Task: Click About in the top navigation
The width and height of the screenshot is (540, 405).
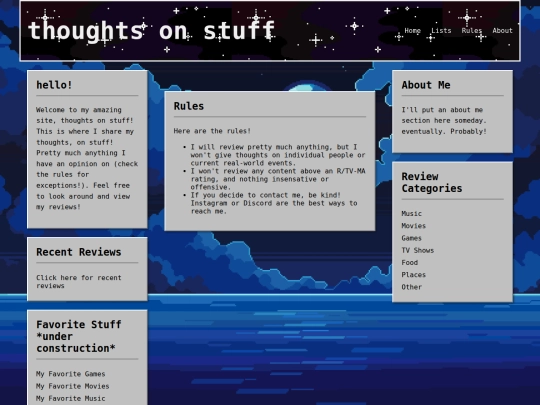Action: coord(502,31)
